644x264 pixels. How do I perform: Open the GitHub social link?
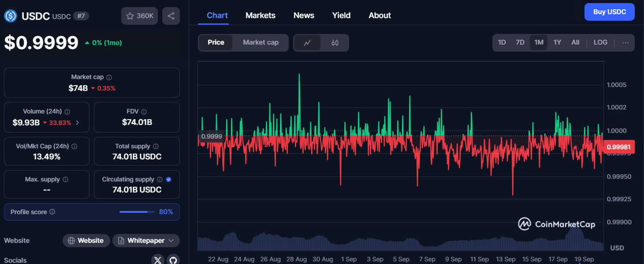click(173, 260)
